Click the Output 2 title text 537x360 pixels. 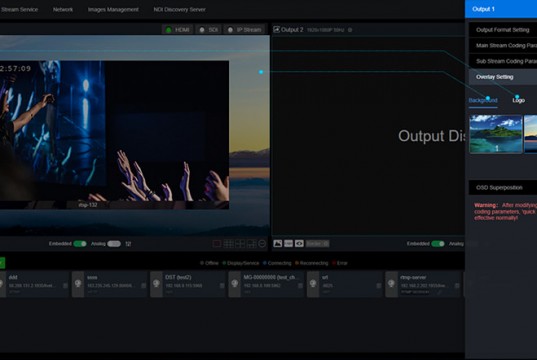(x=292, y=30)
